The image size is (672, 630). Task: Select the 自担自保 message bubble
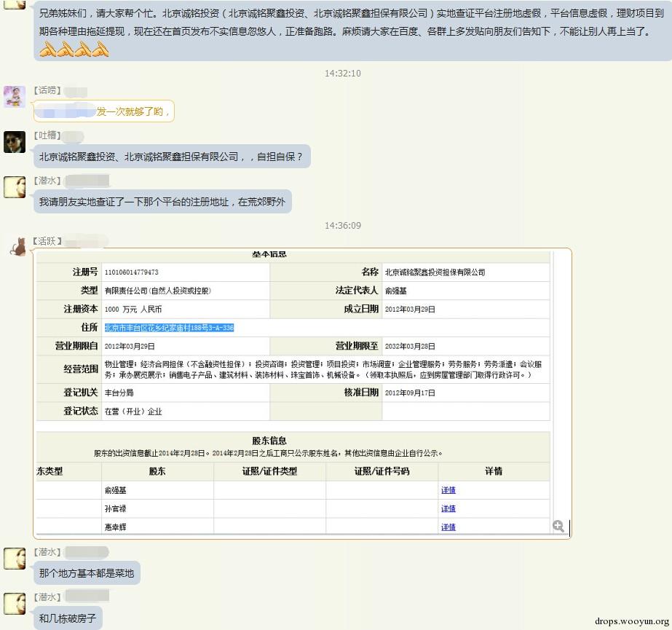pos(171,157)
